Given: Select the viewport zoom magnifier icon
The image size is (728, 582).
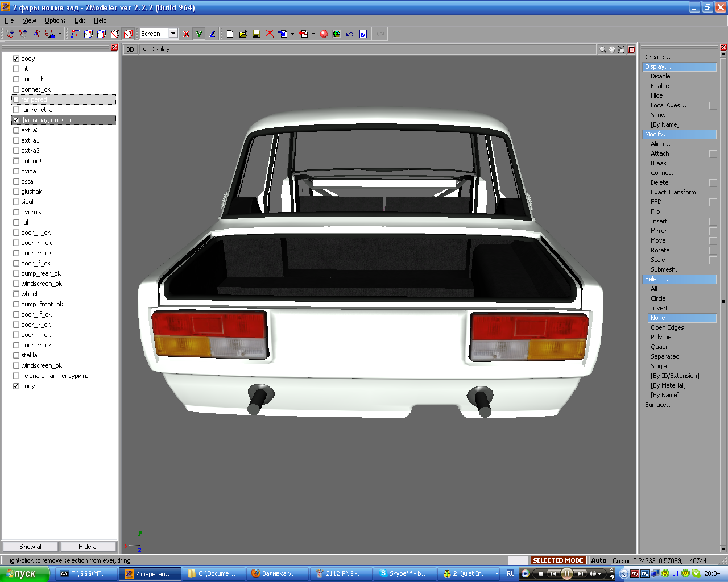Looking at the screenshot, I should pos(602,49).
